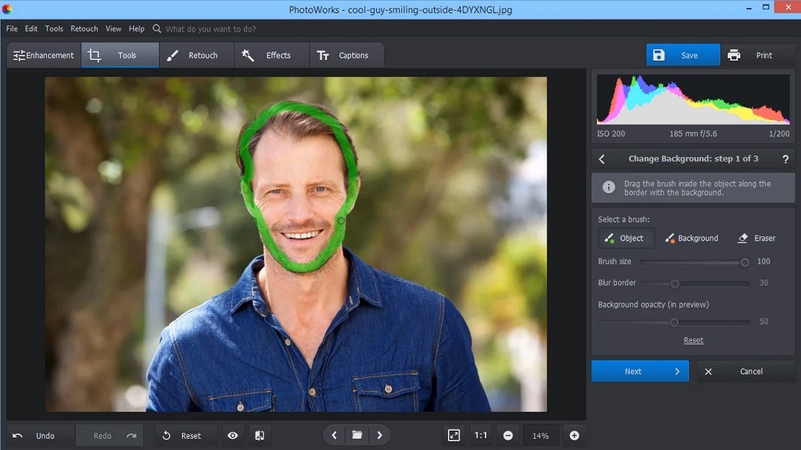Click the PhotoWorks app icon in title bar
801x450 pixels.
tap(7, 9)
